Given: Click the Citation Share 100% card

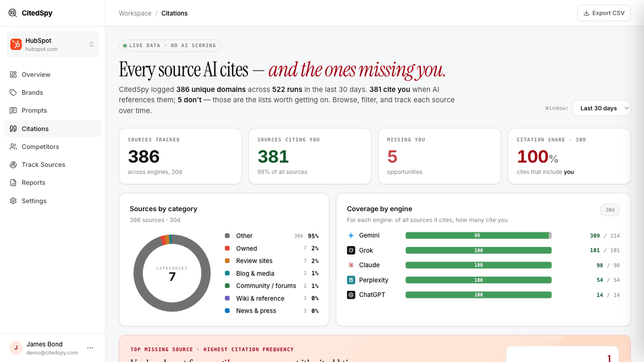Looking at the screenshot, I should click(569, 156).
